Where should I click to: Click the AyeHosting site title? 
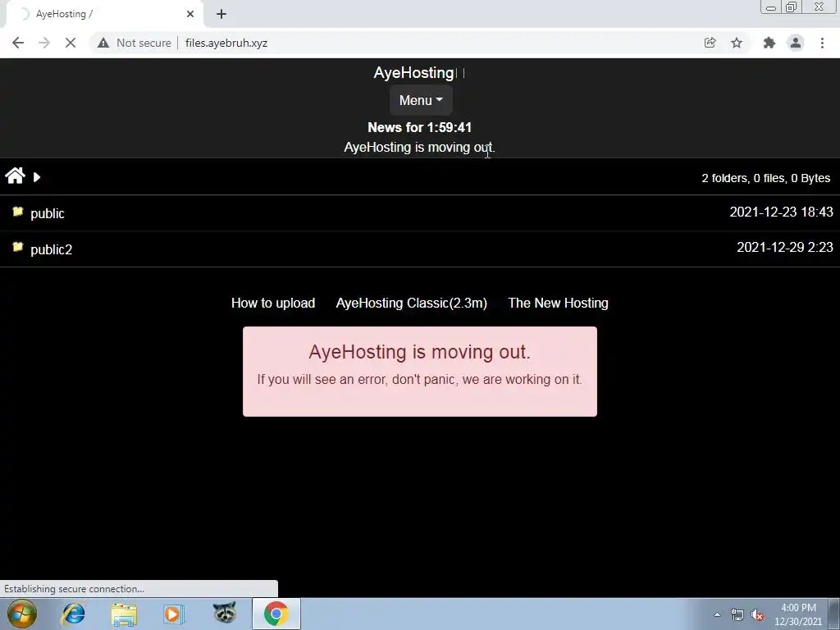click(x=414, y=72)
